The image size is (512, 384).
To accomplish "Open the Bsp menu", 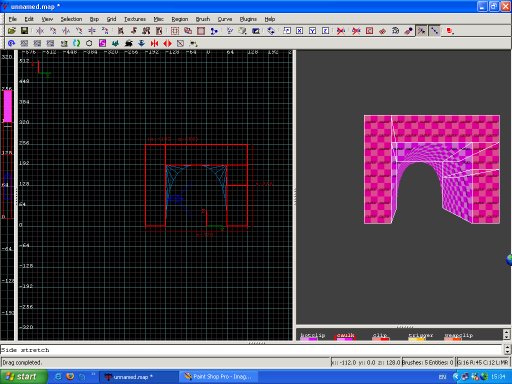I will pos(94,19).
